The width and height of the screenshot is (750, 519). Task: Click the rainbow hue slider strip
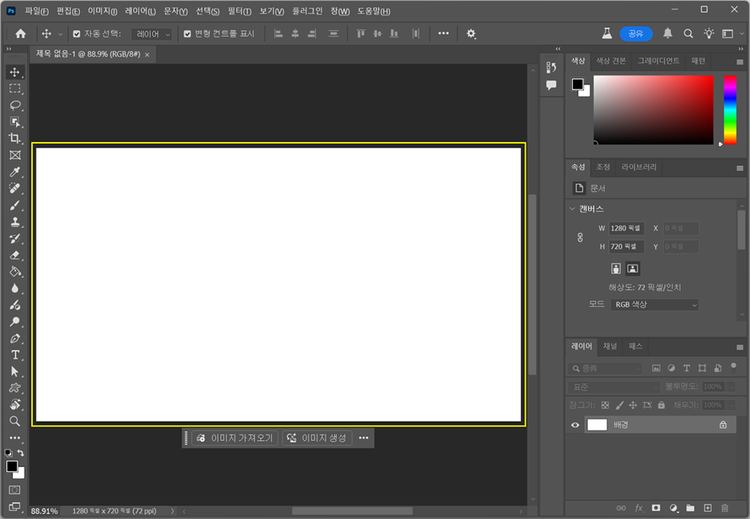tap(730, 110)
